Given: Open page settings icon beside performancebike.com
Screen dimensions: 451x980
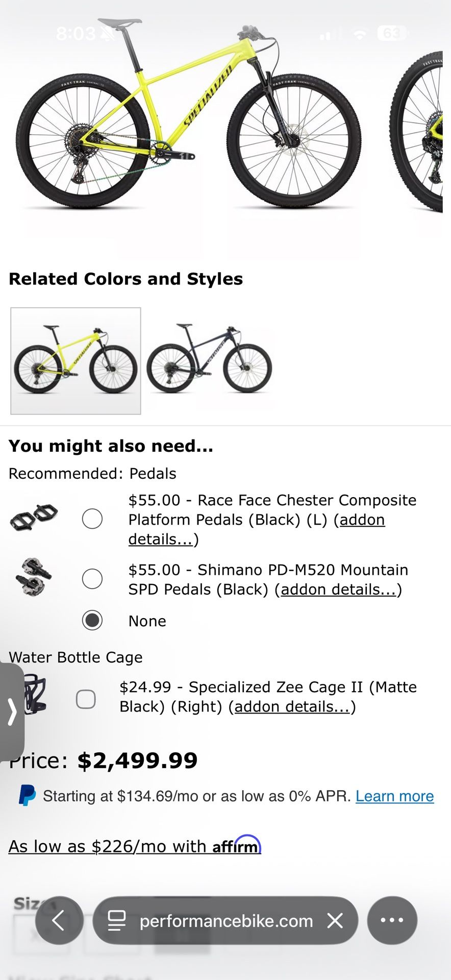Looking at the screenshot, I should (117, 921).
